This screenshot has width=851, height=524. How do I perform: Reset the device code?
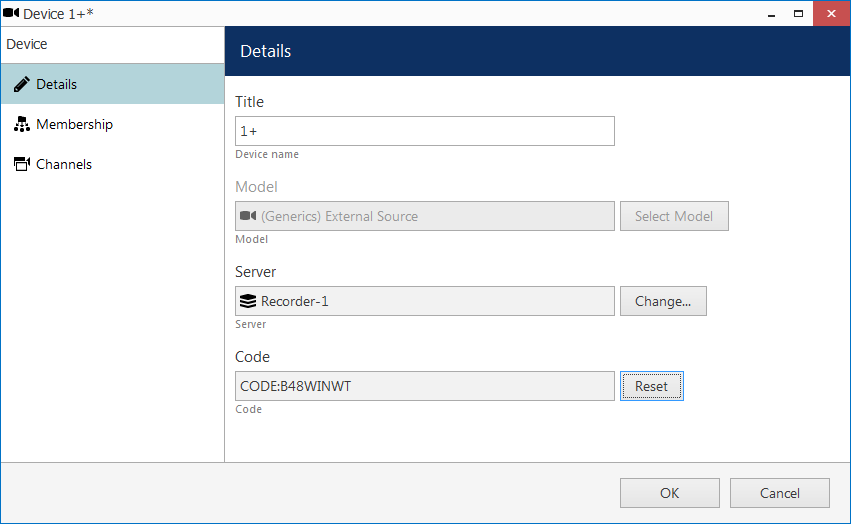[652, 386]
